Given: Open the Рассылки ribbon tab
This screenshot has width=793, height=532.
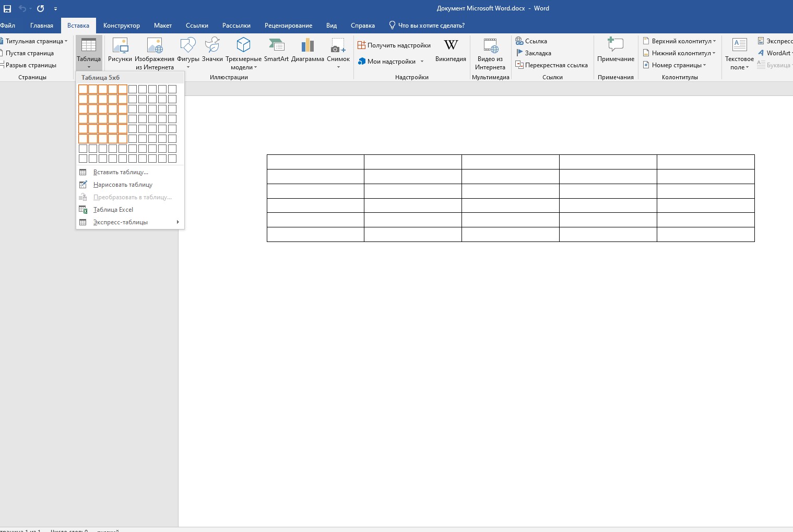Looking at the screenshot, I should 236,26.
